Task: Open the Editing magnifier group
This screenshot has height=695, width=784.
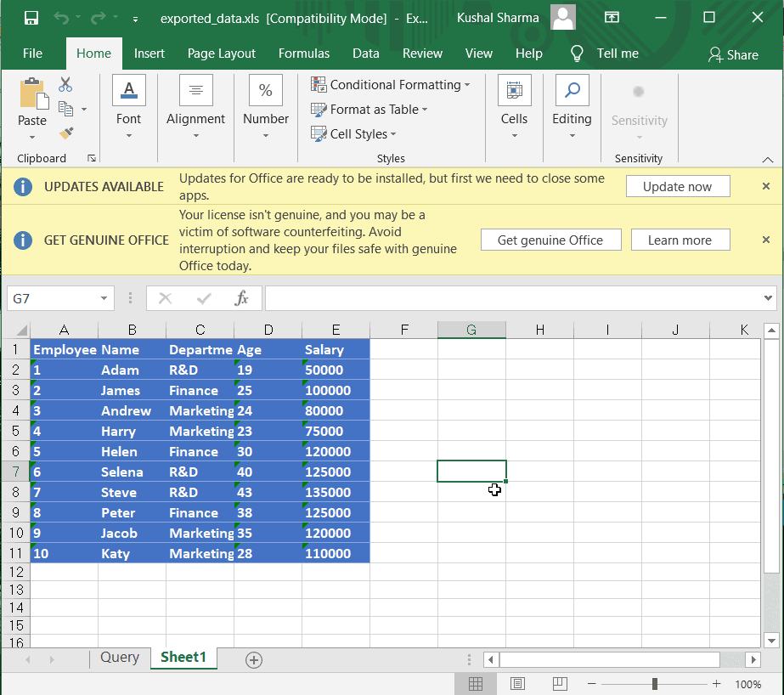Action: point(572,106)
